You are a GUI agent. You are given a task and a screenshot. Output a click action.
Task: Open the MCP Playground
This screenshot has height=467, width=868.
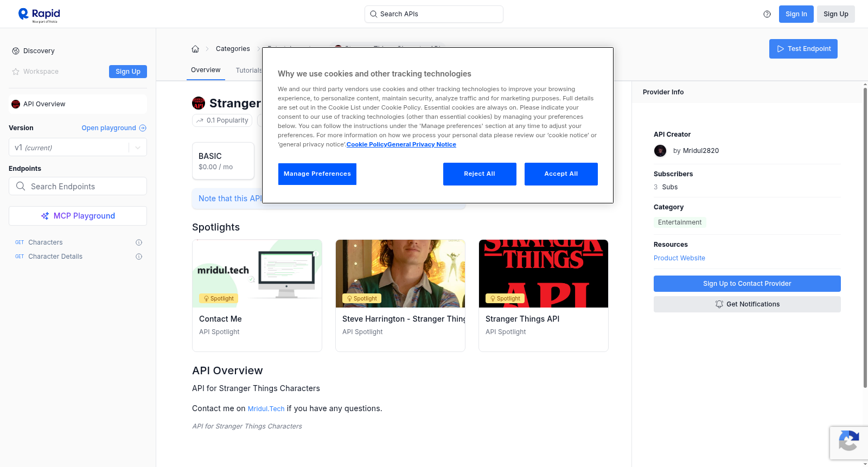pyautogui.click(x=78, y=216)
